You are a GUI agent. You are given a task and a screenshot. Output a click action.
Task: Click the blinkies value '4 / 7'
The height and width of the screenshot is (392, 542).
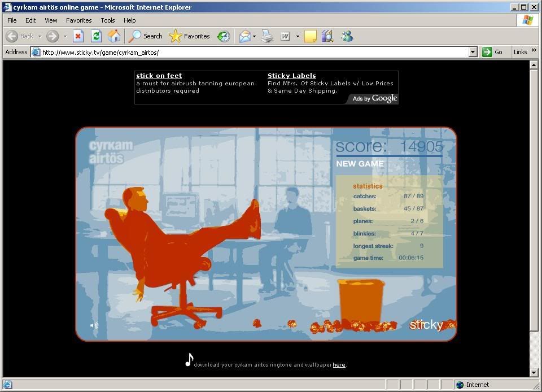coord(417,233)
